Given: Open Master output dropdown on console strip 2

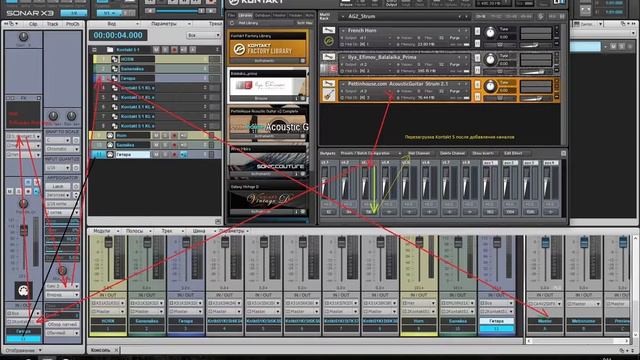Looking at the screenshot, I should (x=147, y=311).
